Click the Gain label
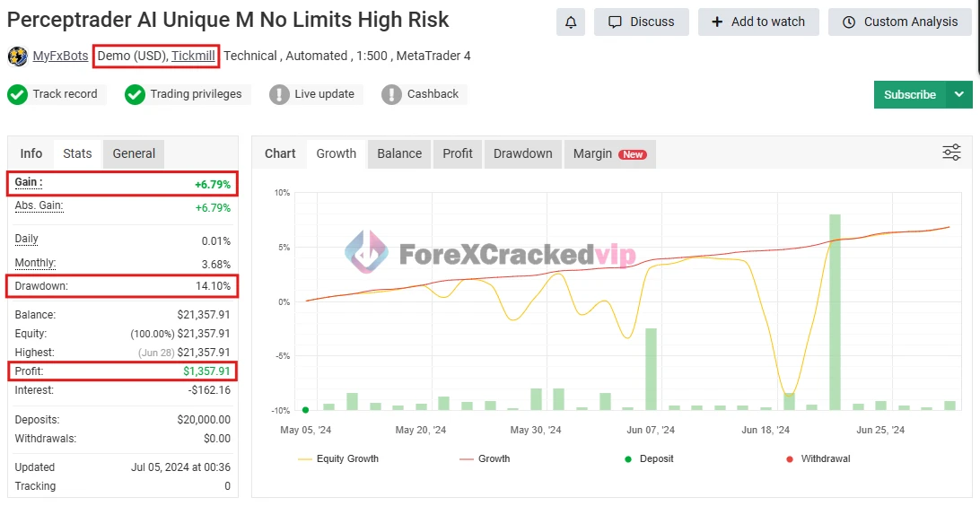Screen dimensions: 980x506 pos(29,182)
